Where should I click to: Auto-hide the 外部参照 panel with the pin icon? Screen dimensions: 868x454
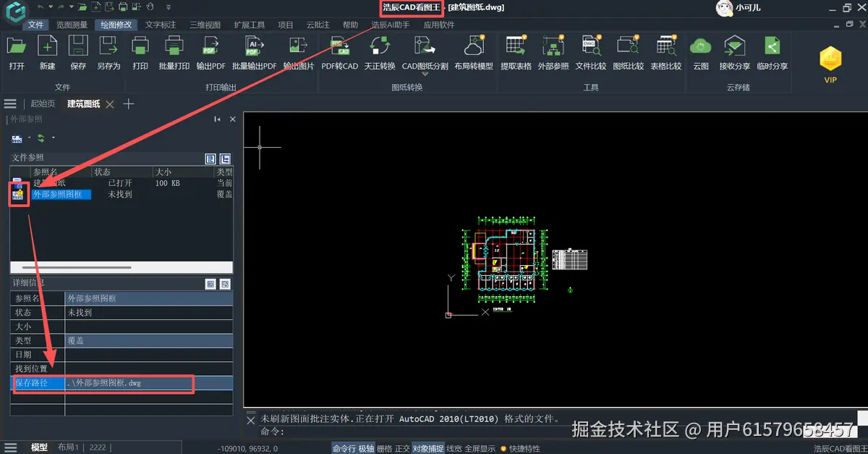[217, 119]
